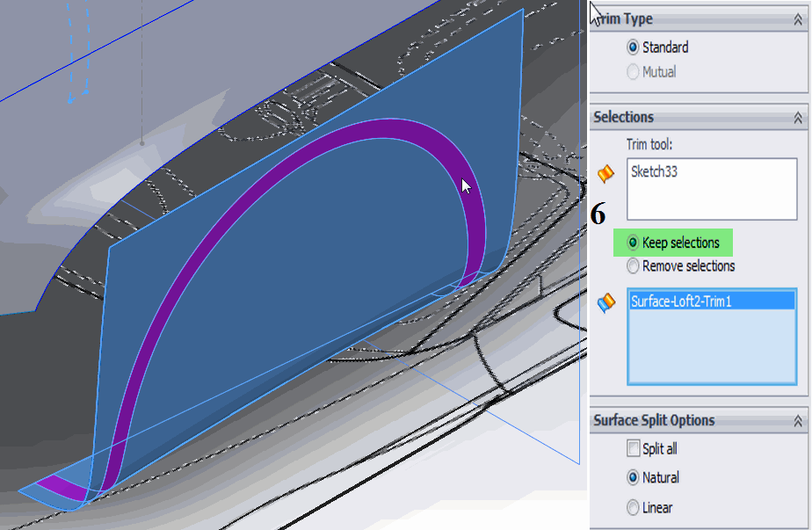This screenshot has height=530, width=812.
Task: Click empty area below Surface-Loft2-Trim1 entry
Action: [712, 352]
